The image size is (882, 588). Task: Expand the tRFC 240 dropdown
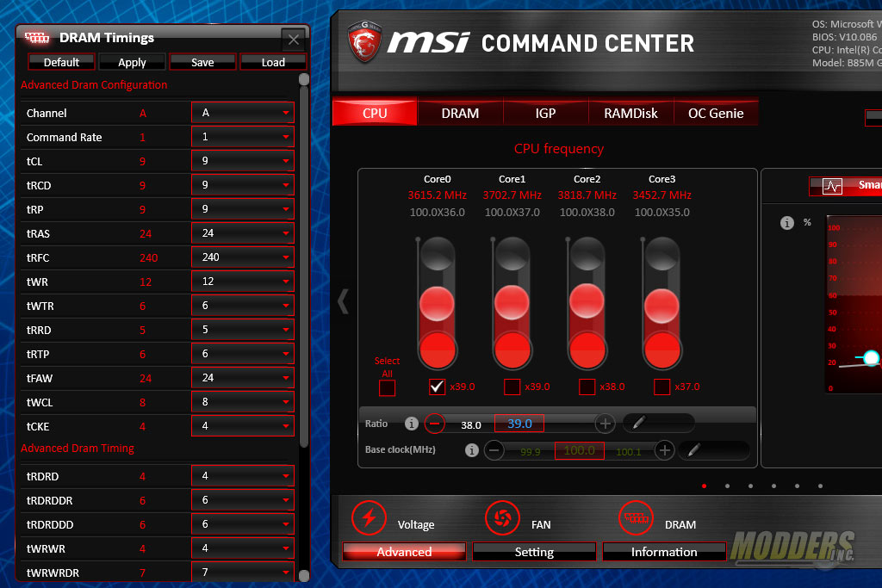pos(242,257)
